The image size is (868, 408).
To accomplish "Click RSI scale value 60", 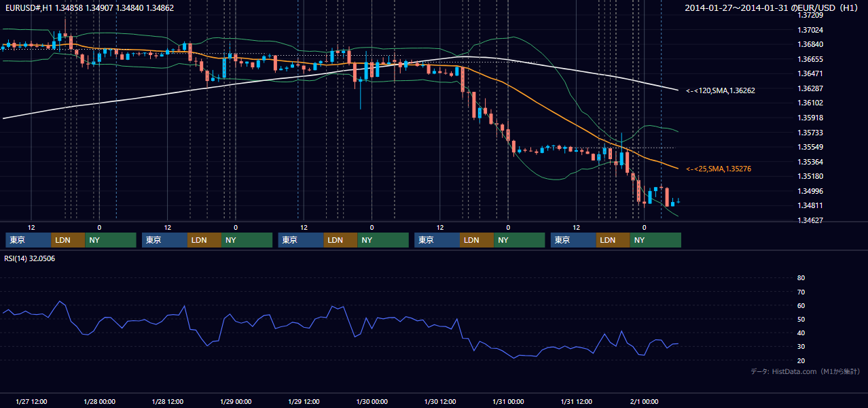I will (801, 305).
